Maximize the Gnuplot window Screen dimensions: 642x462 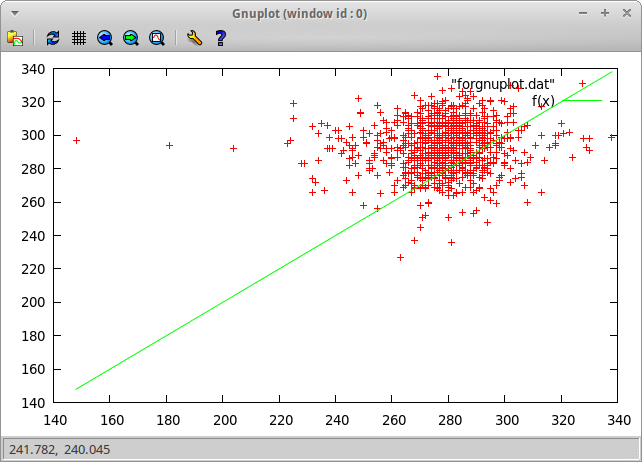(x=605, y=14)
